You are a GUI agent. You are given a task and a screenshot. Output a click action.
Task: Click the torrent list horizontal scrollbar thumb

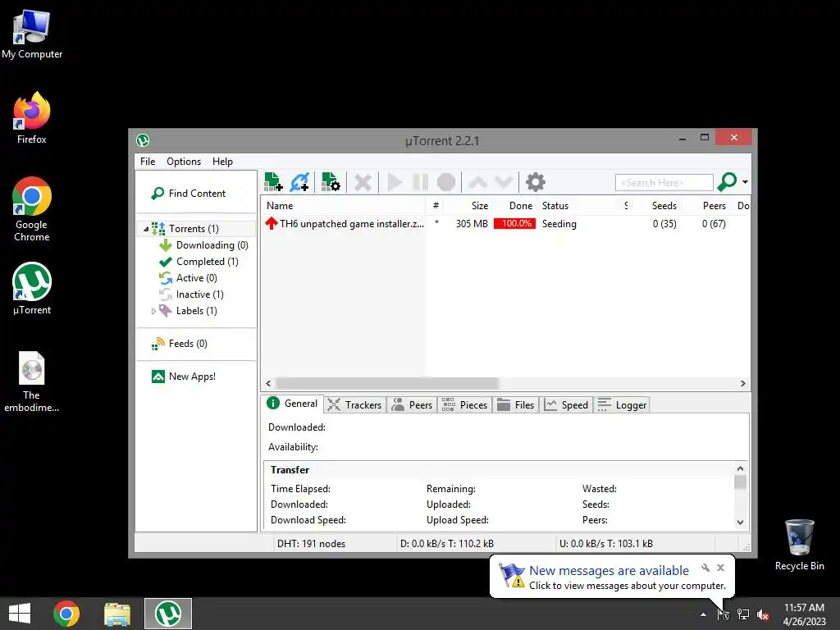pos(387,384)
